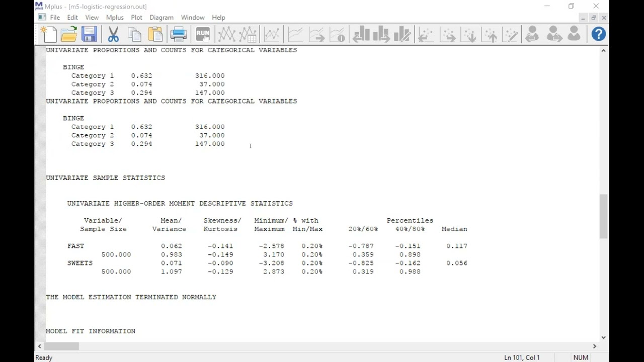The height and width of the screenshot is (362, 644).
Task: Open the Edit menu
Action: pos(72,17)
